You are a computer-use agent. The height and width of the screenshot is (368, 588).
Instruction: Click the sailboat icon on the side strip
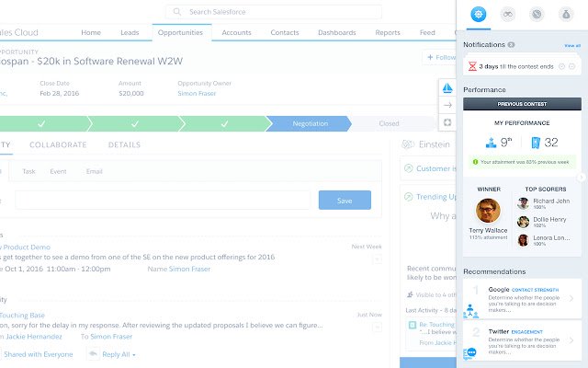(x=447, y=88)
